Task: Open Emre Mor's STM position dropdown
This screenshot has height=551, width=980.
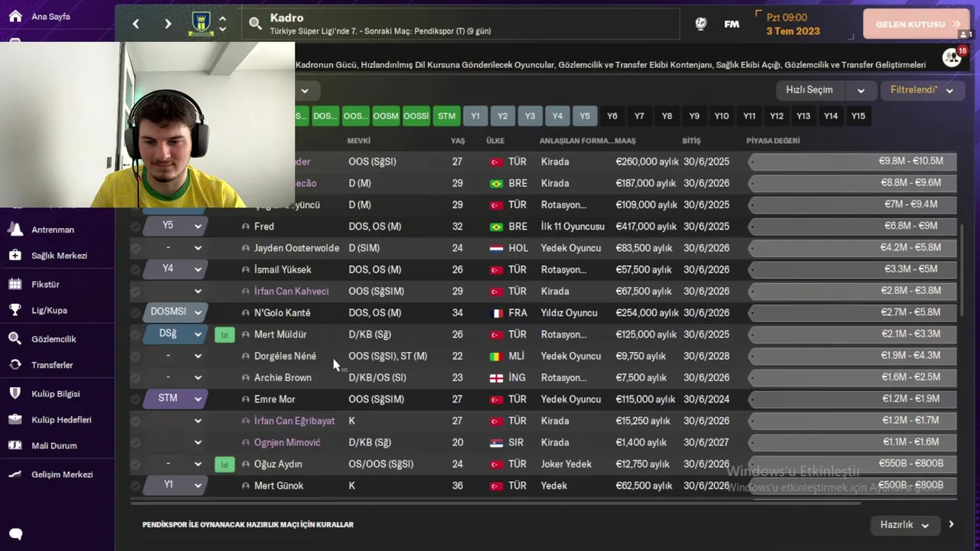Action: point(175,399)
